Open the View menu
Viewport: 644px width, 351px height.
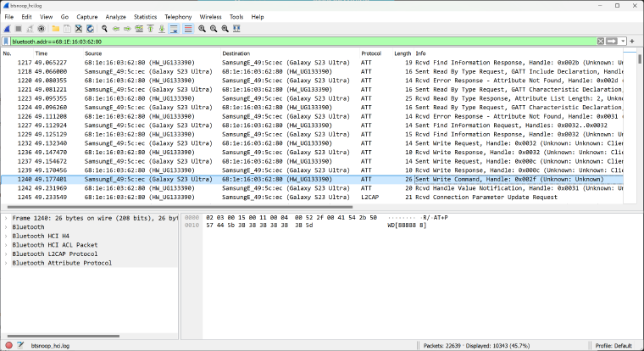(x=46, y=17)
